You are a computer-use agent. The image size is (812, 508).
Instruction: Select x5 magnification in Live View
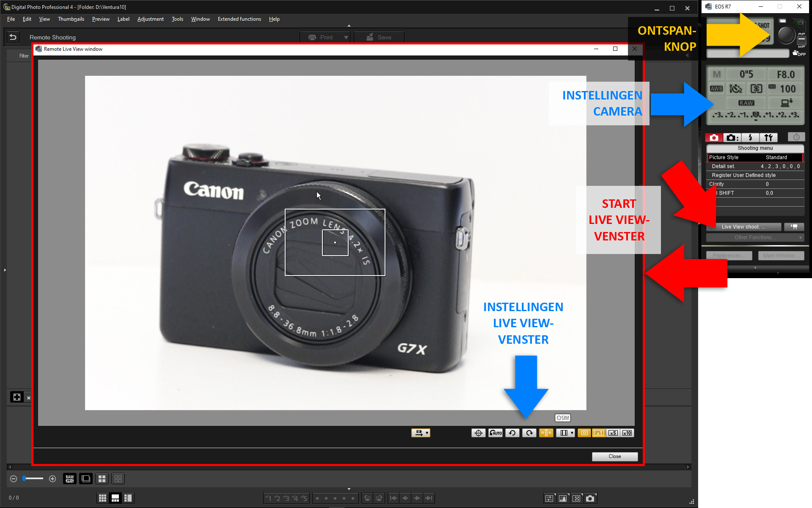(x=613, y=433)
